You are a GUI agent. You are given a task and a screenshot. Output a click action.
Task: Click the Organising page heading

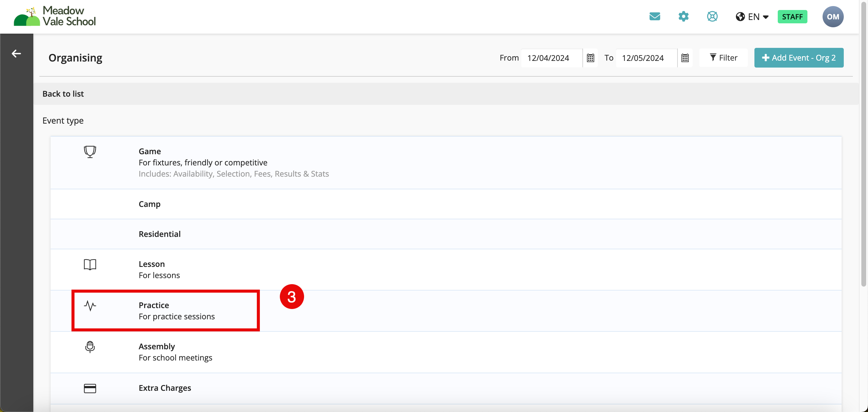(75, 58)
